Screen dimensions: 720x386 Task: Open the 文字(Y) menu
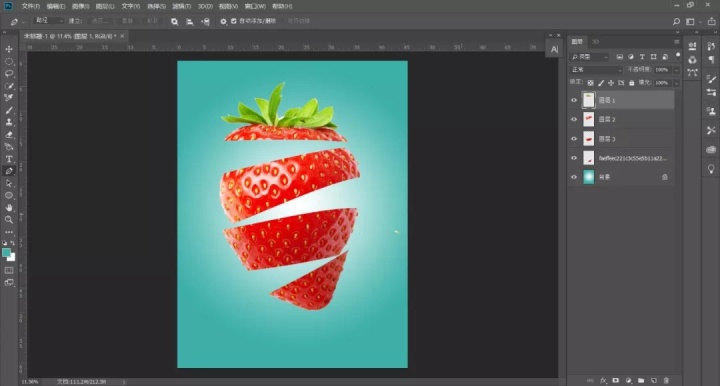131,6
